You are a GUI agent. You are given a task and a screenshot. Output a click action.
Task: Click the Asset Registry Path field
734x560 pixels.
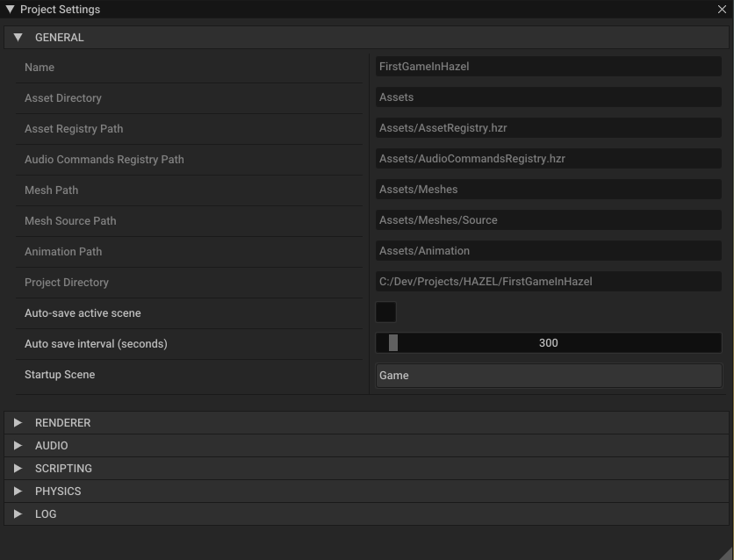(x=548, y=128)
